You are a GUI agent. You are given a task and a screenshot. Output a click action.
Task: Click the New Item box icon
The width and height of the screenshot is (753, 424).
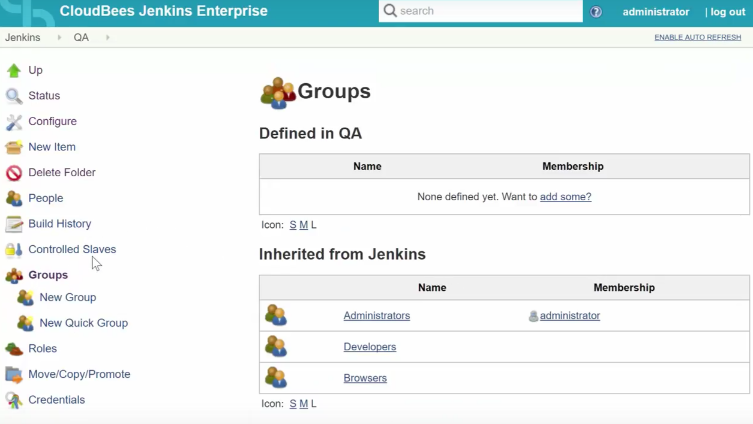[x=13, y=147]
